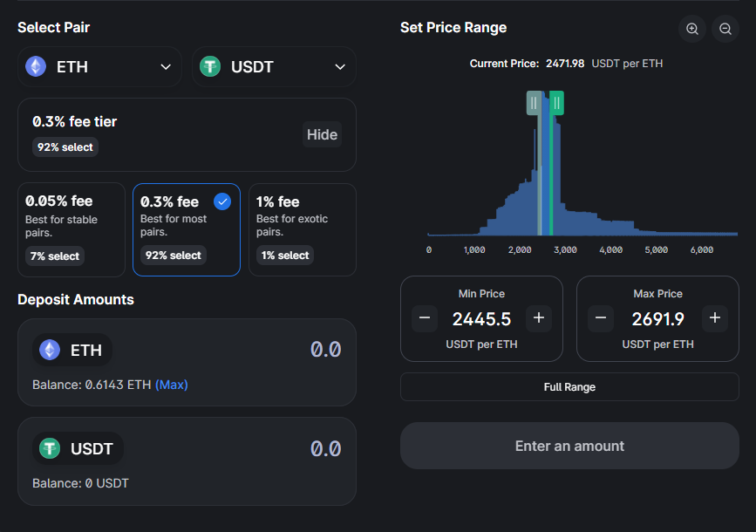Click the USDT token icon in deposit box
This screenshot has height=532, width=756.
(x=50, y=448)
